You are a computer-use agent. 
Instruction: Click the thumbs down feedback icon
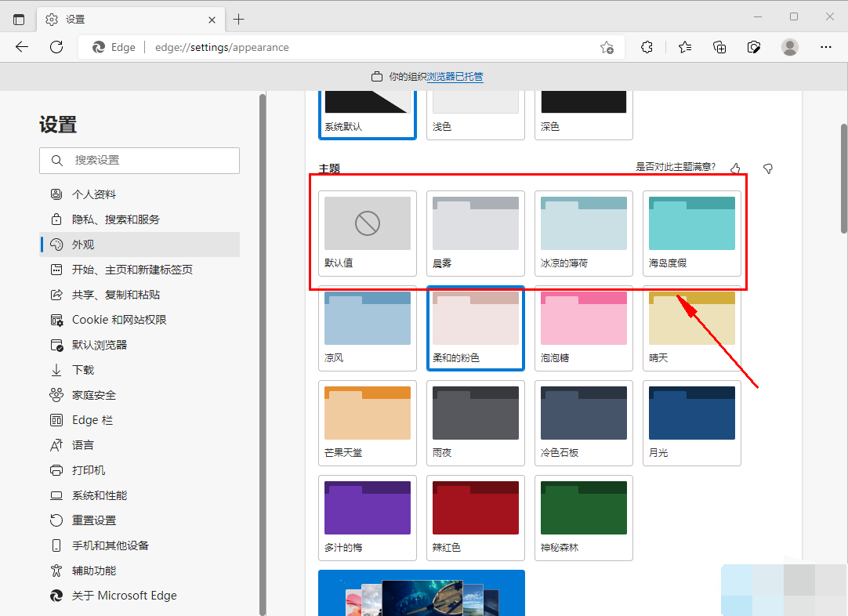768,168
